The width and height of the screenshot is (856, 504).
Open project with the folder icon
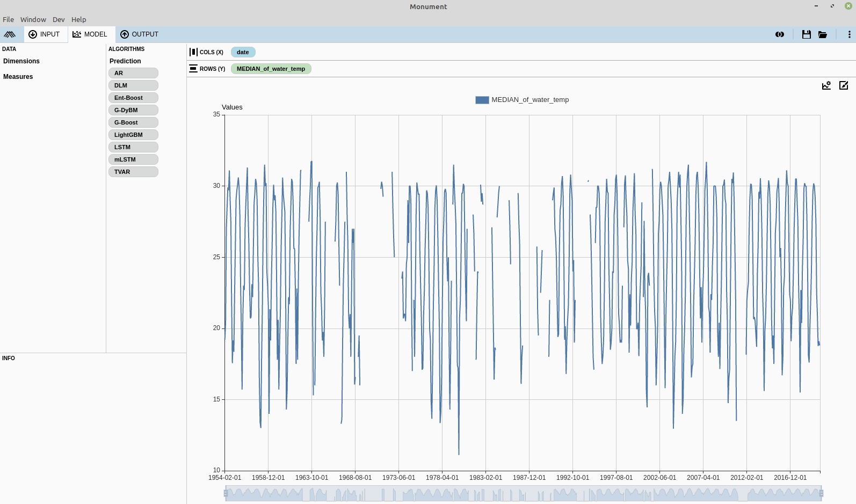click(x=822, y=34)
